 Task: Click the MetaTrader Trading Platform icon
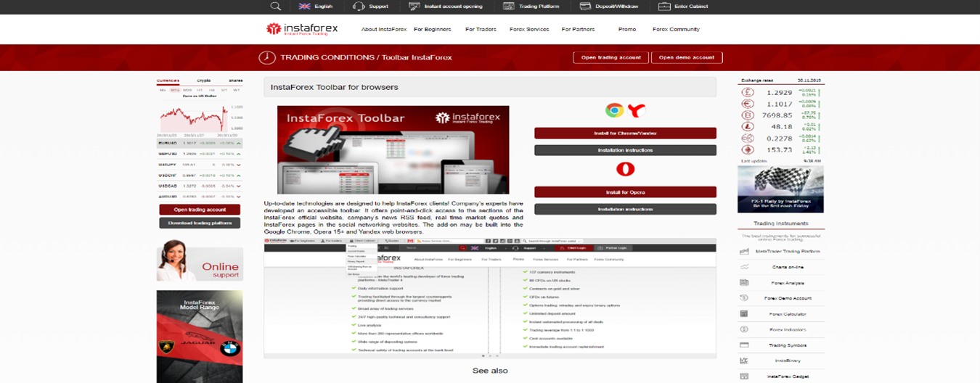[x=744, y=252]
